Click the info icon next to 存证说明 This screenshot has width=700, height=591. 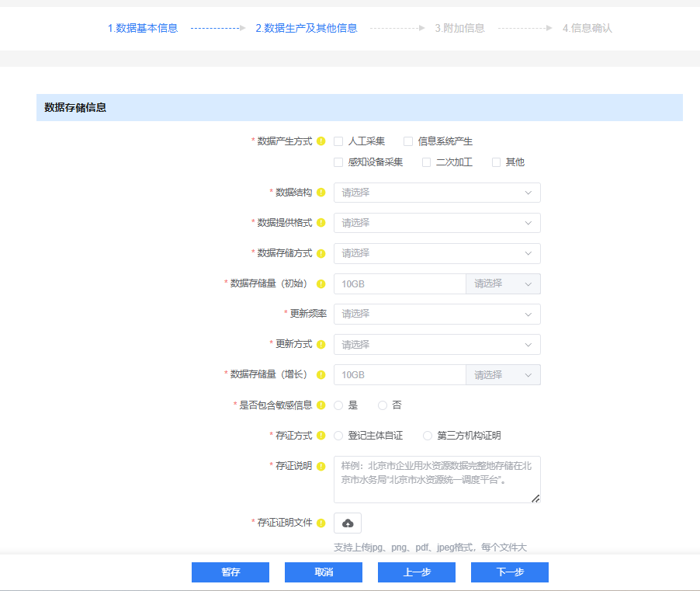click(x=321, y=466)
